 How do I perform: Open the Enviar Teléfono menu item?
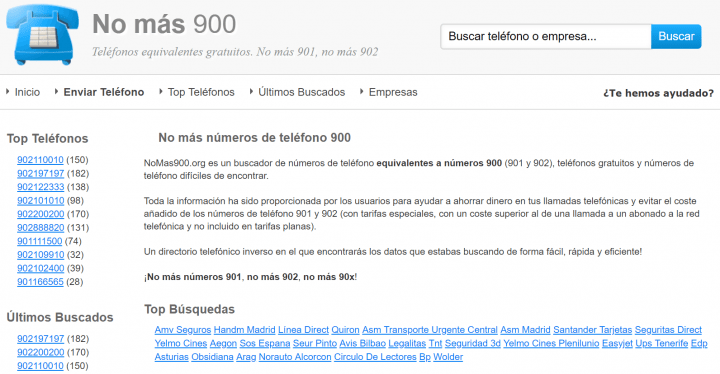(x=104, y=92)
